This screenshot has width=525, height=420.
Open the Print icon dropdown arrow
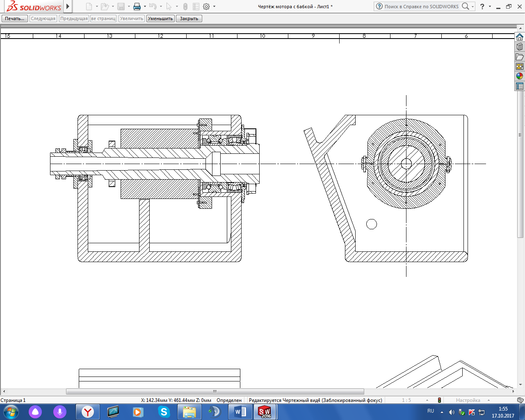coord(145,7)
